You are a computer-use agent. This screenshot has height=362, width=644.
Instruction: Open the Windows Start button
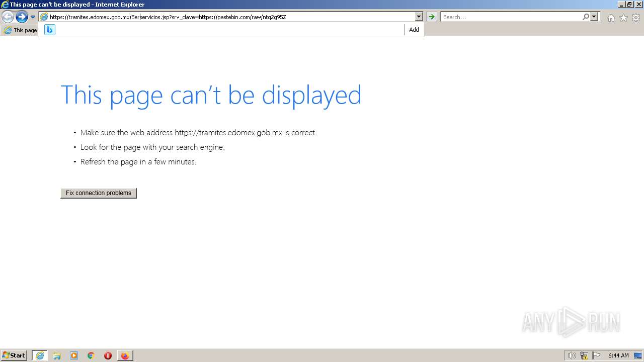click(14, 355)
